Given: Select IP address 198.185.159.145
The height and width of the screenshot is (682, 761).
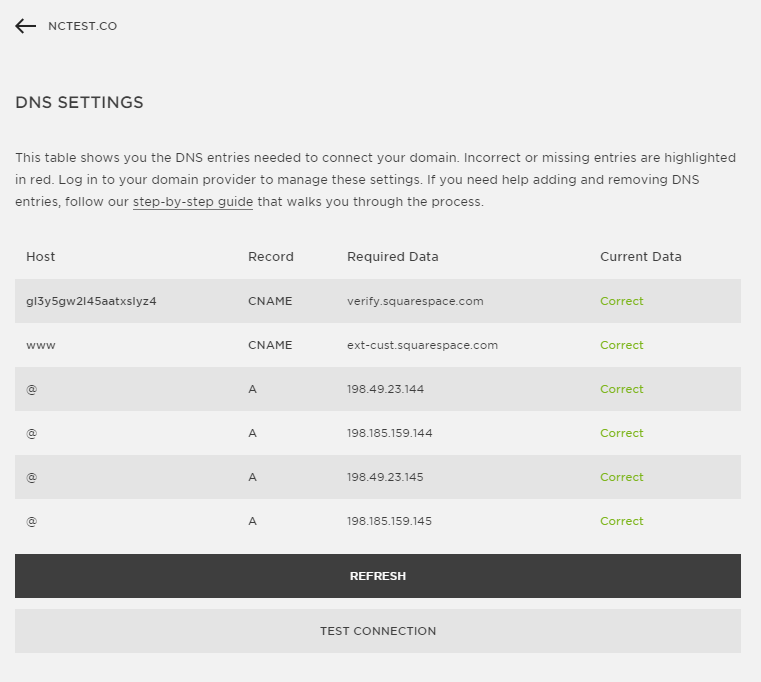Looking at the screenshot, I should (x=389, y=521).
